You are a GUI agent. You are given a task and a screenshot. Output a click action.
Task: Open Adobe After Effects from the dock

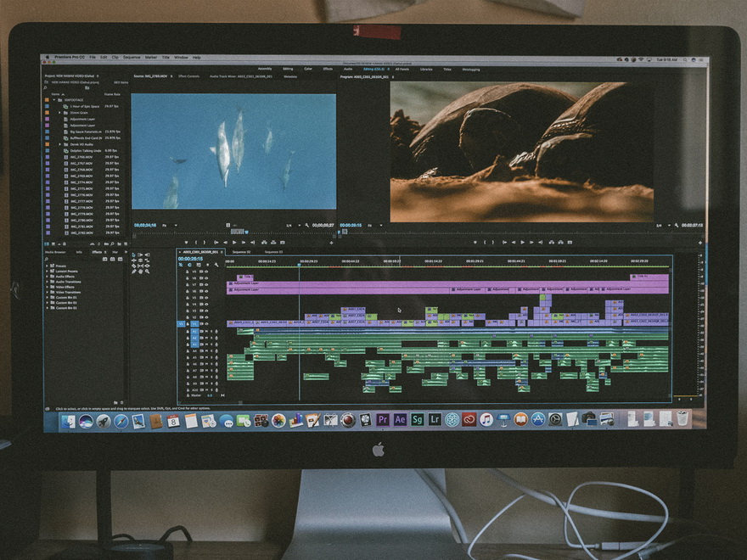(400, 420)
